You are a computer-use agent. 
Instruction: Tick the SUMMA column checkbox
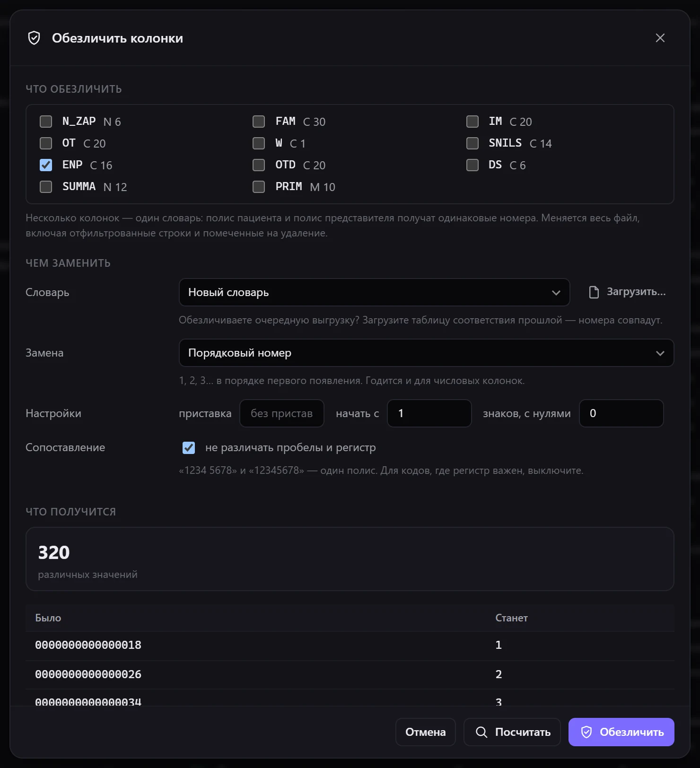(46, 187)
